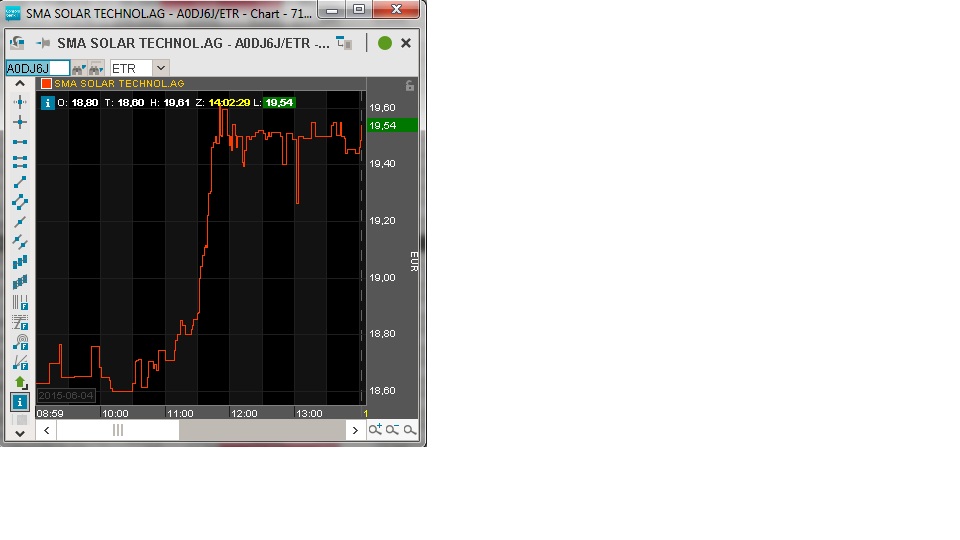Click the scroll right arrow below chart

click(355, 430)
